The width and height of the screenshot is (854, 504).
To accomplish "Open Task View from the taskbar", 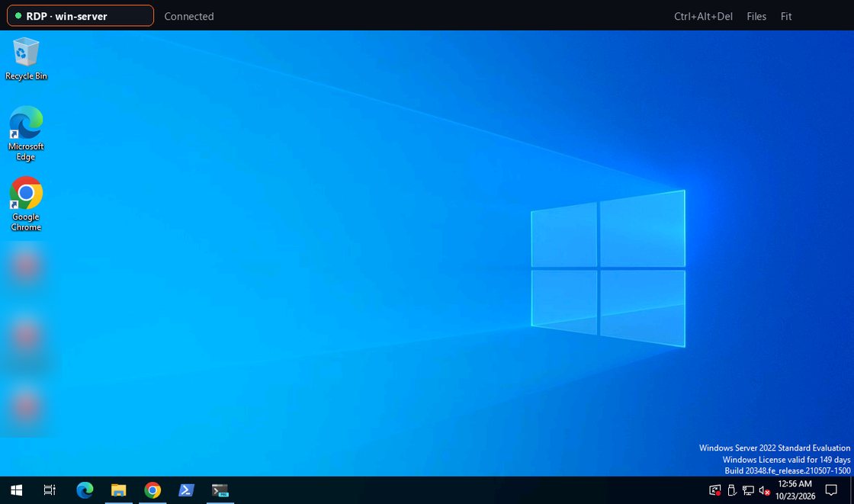I will (x=50, y=490).
